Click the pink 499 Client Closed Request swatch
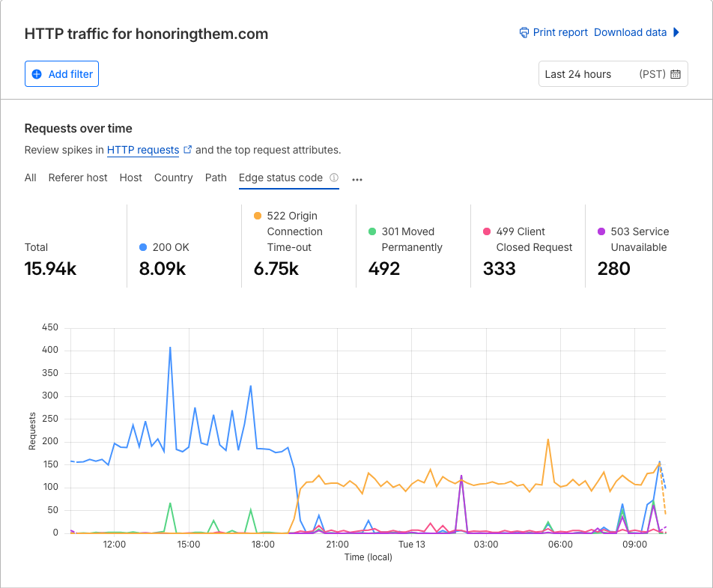Viewport: 713px width, 588px height. 487,231
